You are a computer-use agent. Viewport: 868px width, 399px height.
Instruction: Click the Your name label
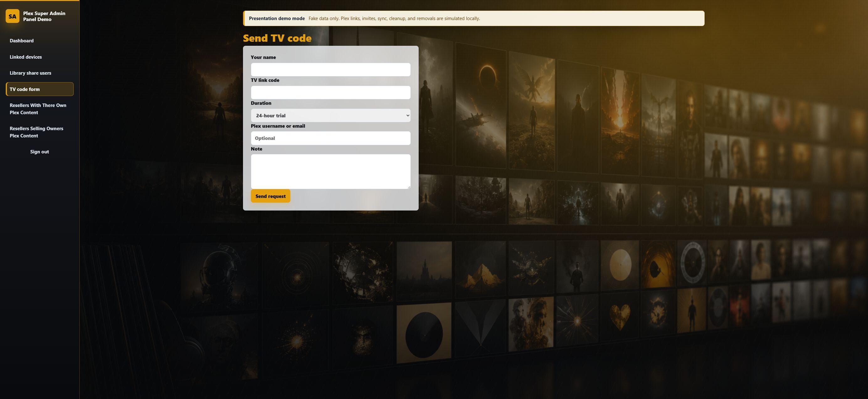click(263, 57)
